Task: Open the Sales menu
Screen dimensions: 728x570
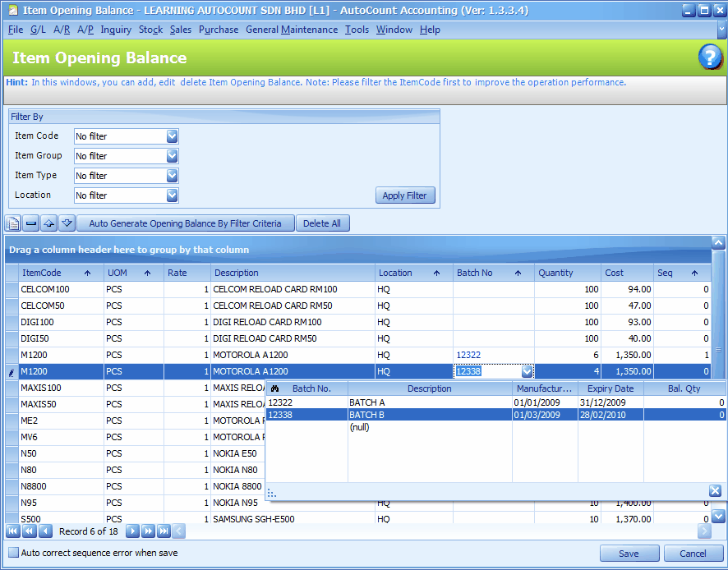Action: 181,30
